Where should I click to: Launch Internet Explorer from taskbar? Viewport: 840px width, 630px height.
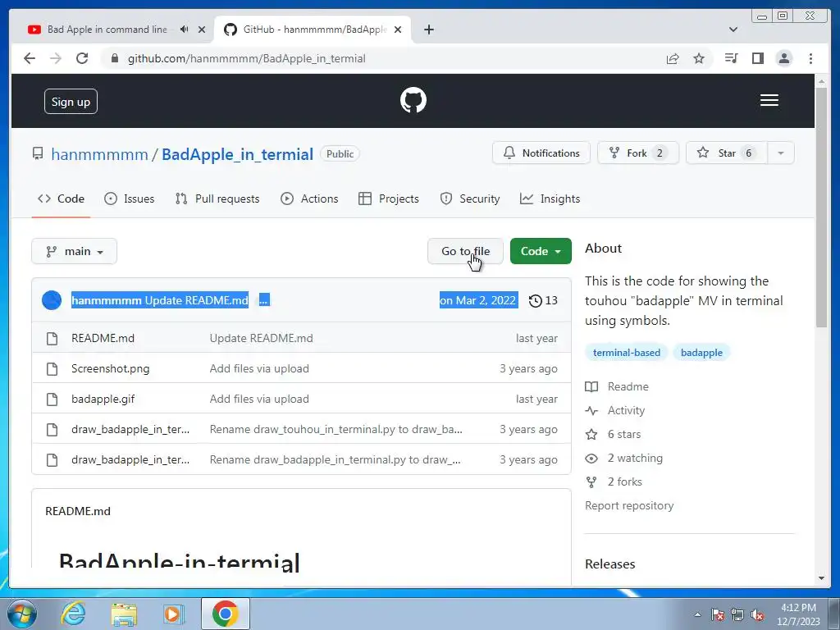tap(73, 614)
